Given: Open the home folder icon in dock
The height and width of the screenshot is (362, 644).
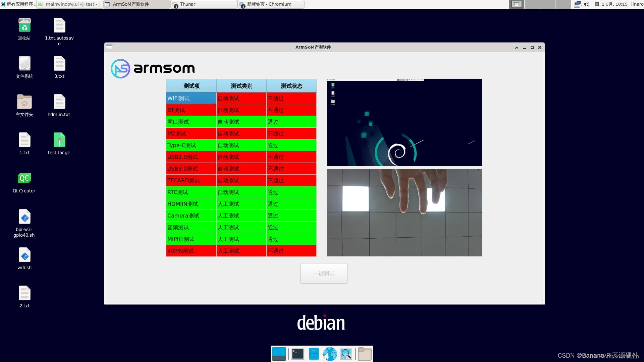Looking at the screenshot, I should [x=365, y=354].
